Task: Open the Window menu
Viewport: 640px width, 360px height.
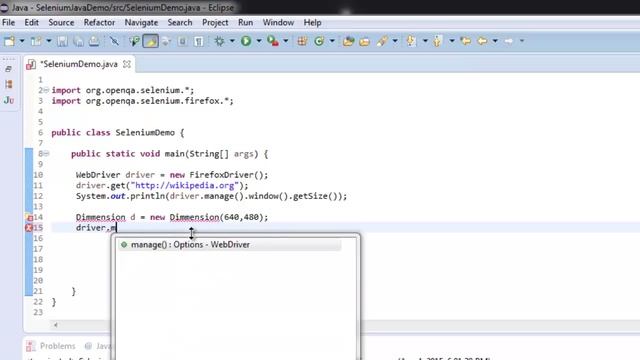Action: (278, 22)
